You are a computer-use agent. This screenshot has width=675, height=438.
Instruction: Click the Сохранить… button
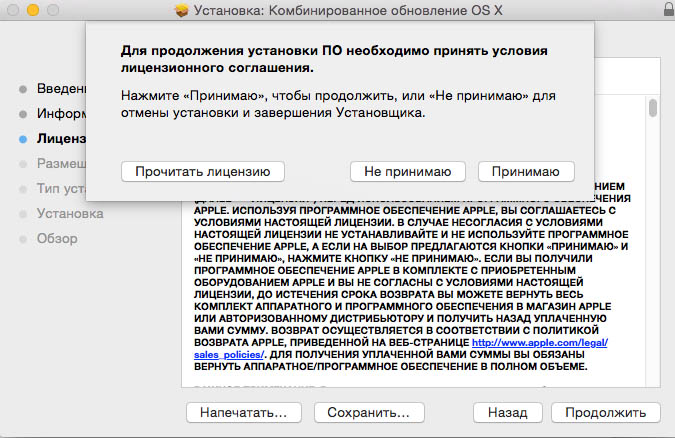369,413
